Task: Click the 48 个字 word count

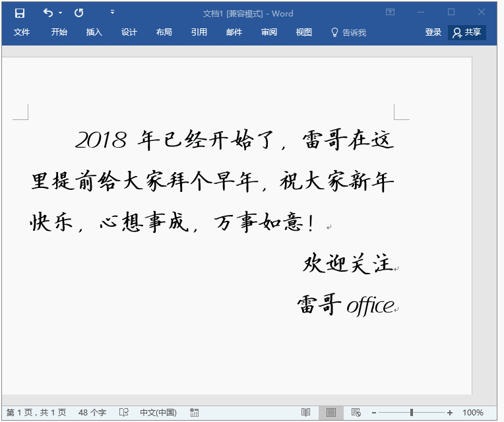Action: pyautogui.click(x=92, y=412)
